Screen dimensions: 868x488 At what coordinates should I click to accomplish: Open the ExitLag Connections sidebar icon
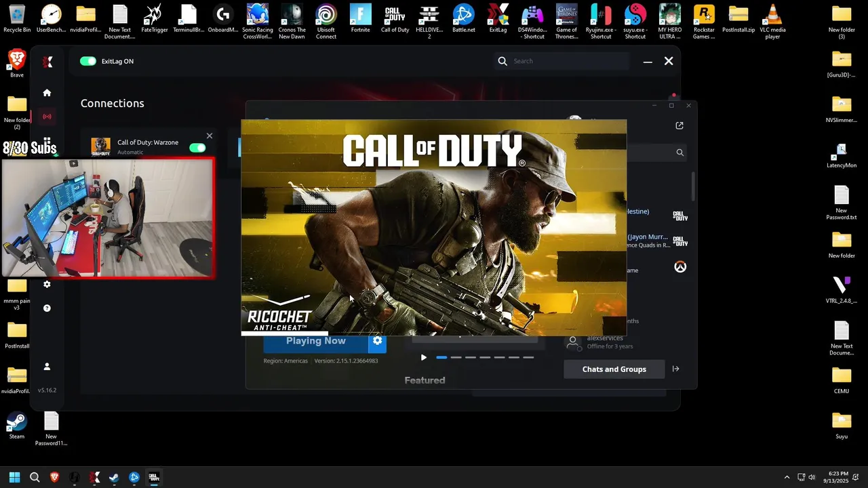tap(47, 117)
